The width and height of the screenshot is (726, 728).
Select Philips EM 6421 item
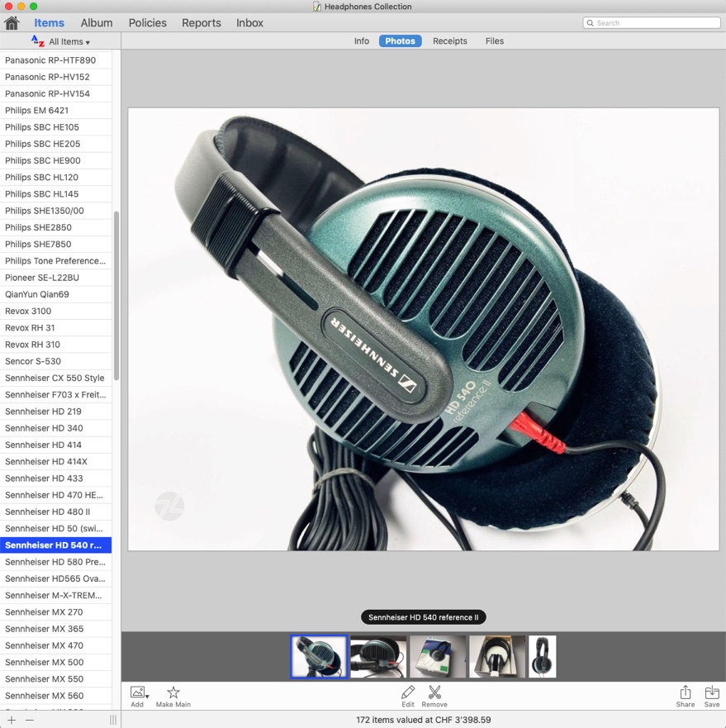(55, 111)
